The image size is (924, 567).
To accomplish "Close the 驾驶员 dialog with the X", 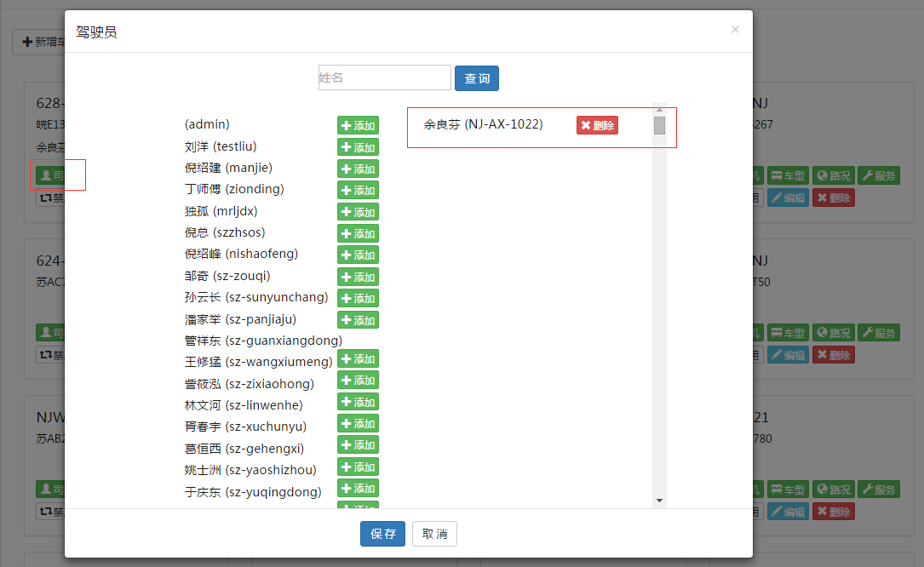I will point(735,30).
